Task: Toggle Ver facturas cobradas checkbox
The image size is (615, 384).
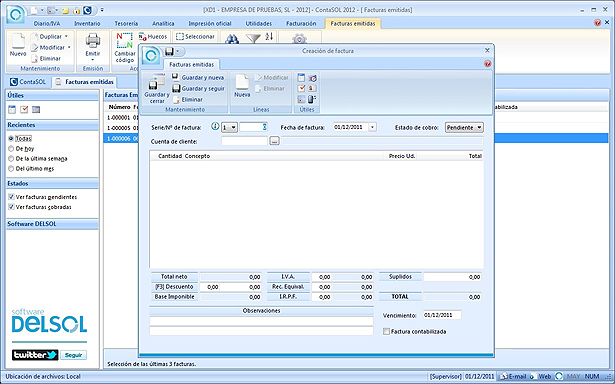Action: tap(11, 207)
